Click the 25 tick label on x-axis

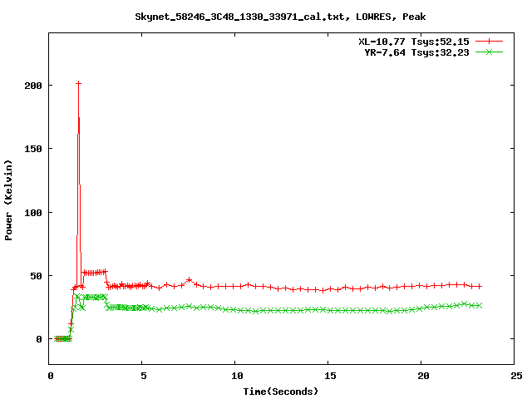tap(516, 376)
